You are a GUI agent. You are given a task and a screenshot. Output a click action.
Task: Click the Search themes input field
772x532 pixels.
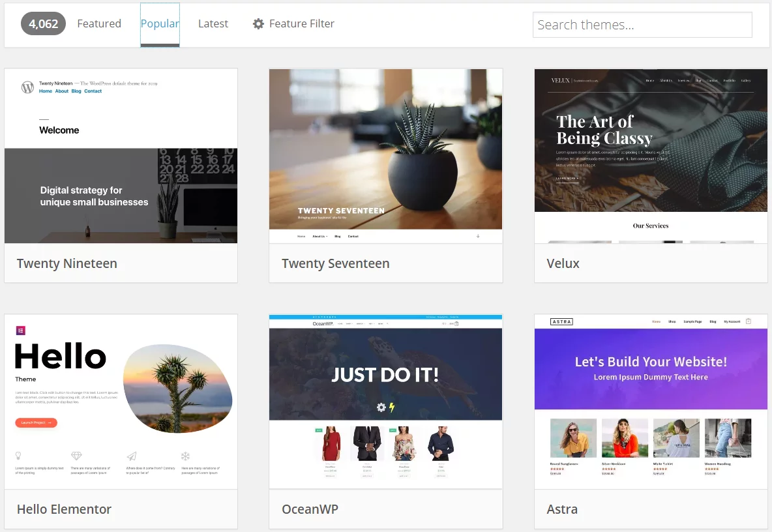[x=642, y=25]
